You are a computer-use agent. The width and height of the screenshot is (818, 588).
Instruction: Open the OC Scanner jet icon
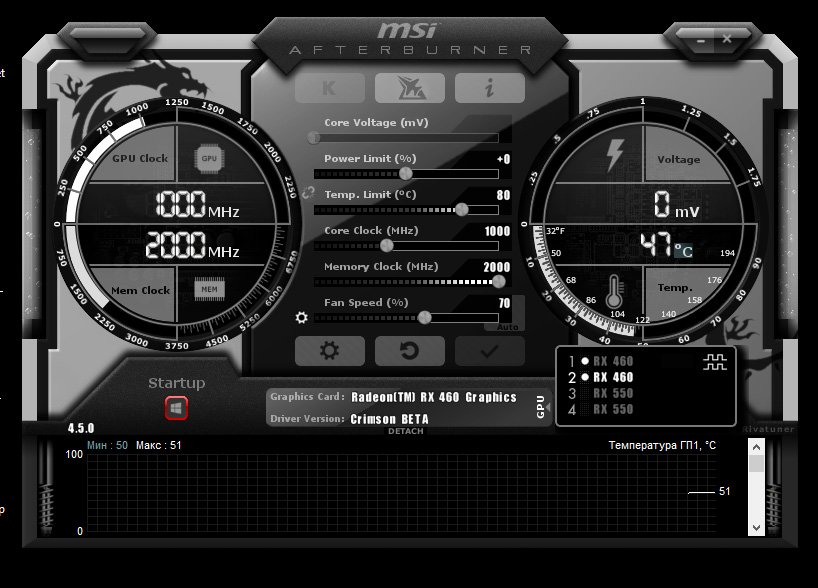[x=410, y=88]
